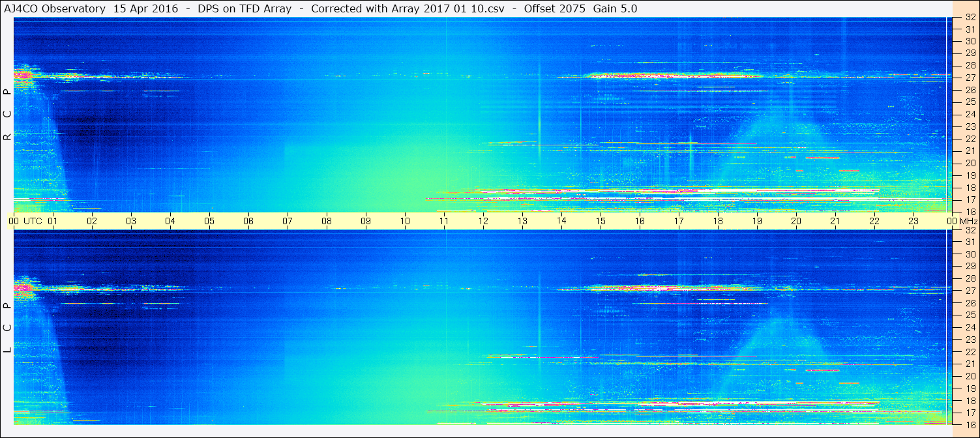
Task: Click the 24 MHz tick of RCP panel
Action: click(x=970, y=114)
